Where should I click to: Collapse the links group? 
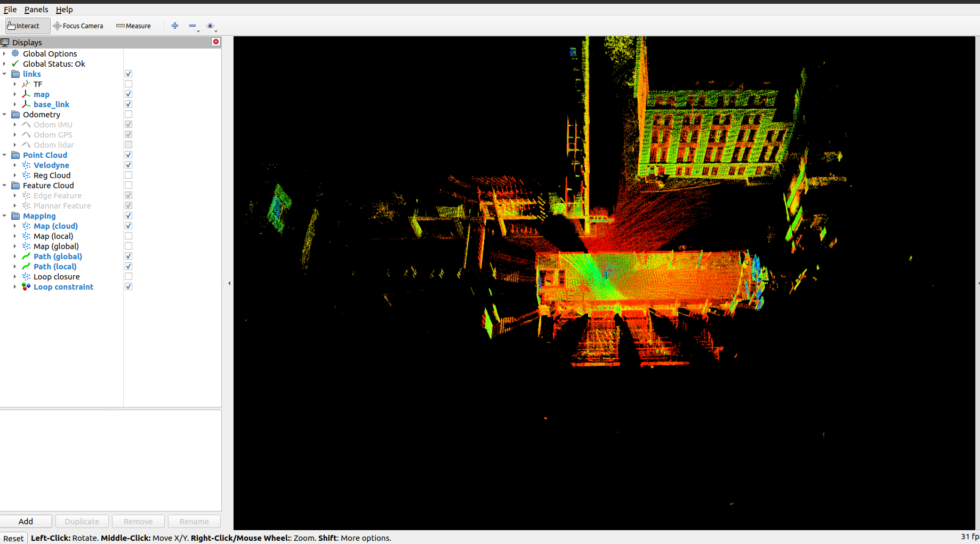pyautogui.click(x=4, y=74)
